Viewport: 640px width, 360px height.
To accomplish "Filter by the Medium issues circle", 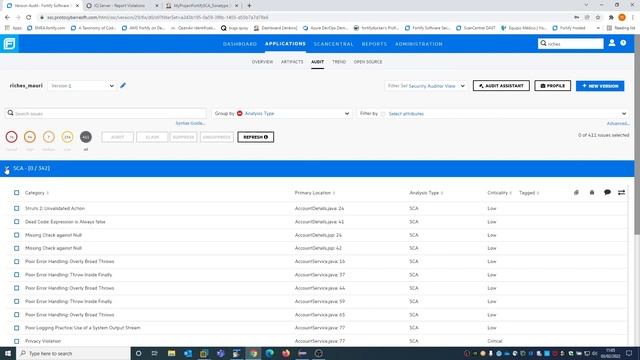I will 49,137.
